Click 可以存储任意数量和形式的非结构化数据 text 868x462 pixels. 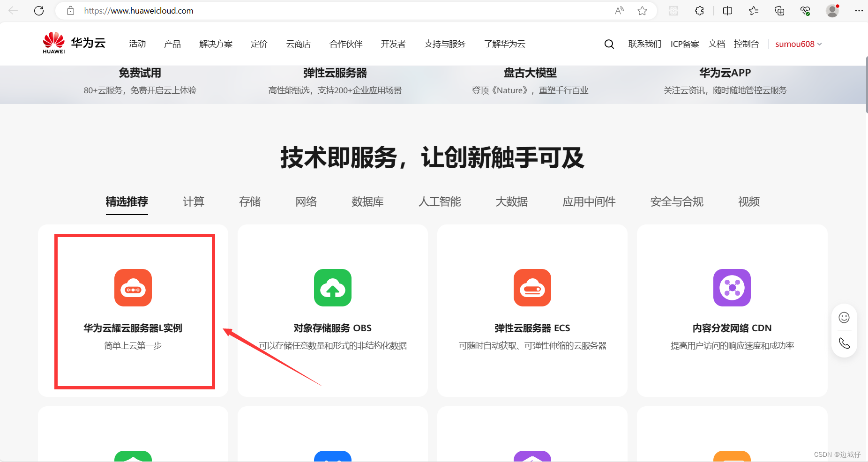coord(333,346)
